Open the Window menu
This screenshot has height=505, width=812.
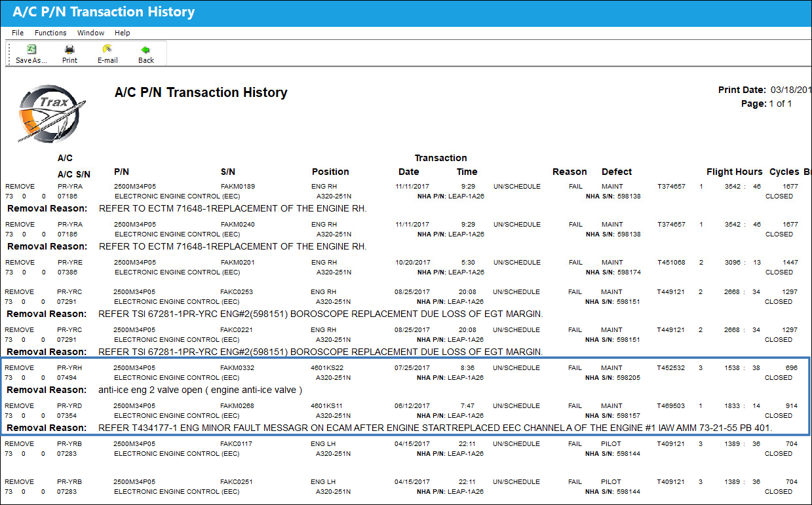pos(90,33)
